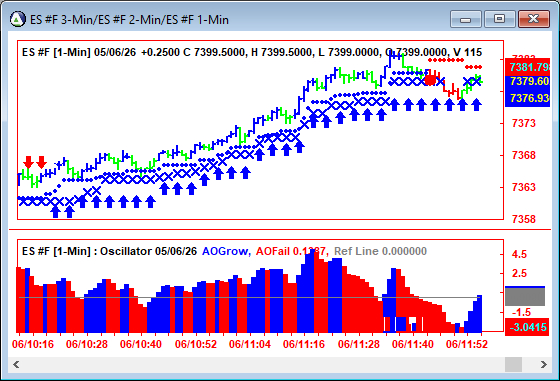Image resolution: width=560 pixels, height=381 pixels.
Task: Click the -3.0415 oscillator value label
Action: tap(527, 327)
